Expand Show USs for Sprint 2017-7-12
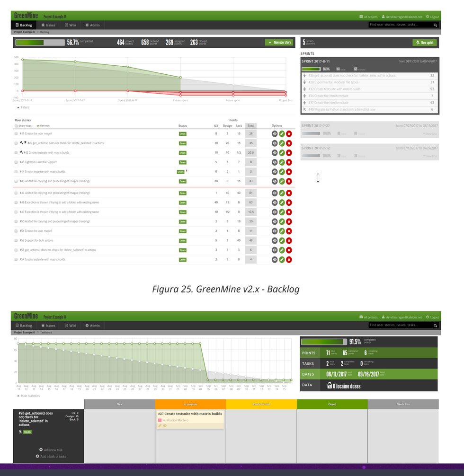The width and height of the screenshot is (464, 476). [x=429, y=156]
